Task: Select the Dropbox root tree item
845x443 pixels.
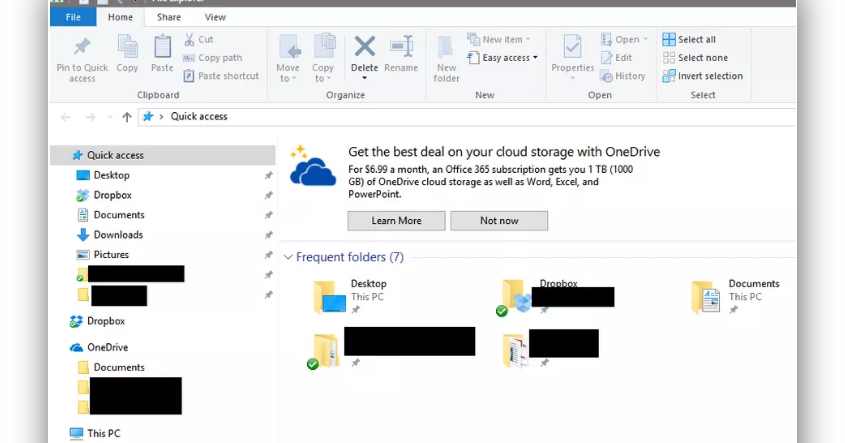Action: coord(106,321)
